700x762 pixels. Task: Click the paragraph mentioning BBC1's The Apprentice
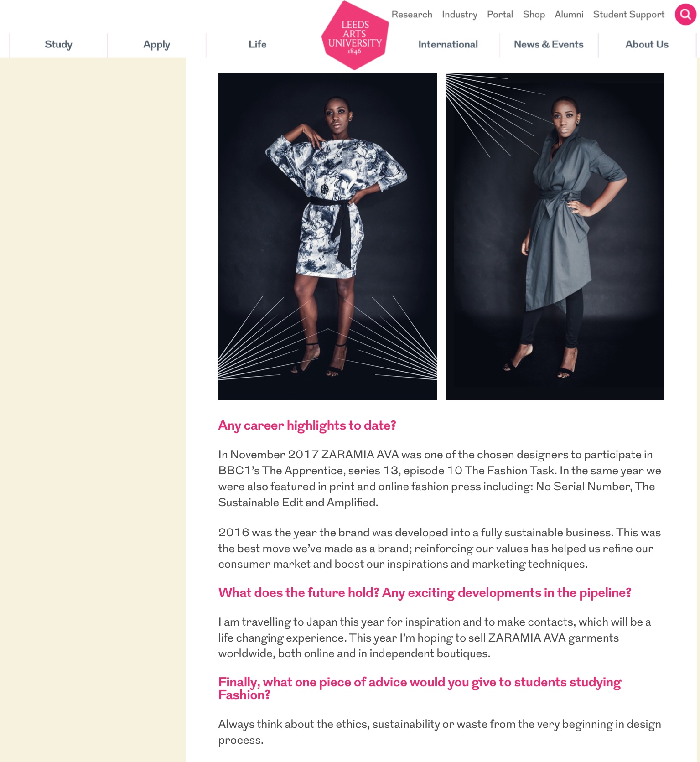440,478
